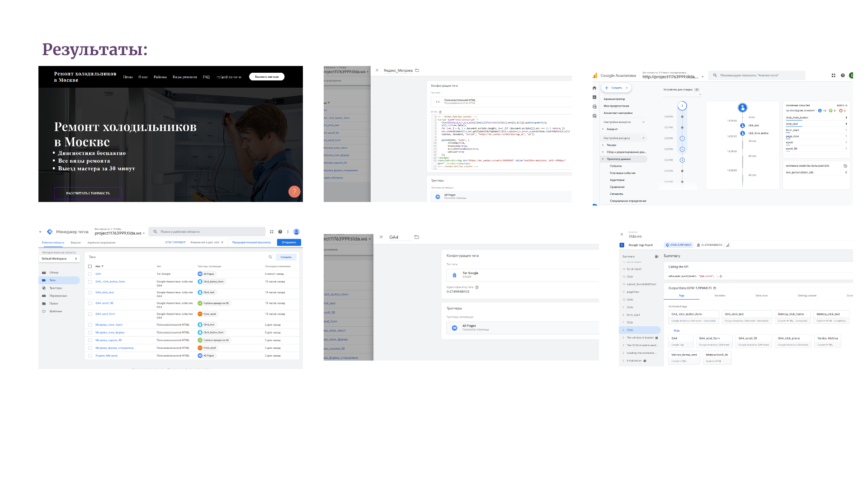Tick checkbox for GA4_click_text row

pyautogui.click(x=90, y=293)
